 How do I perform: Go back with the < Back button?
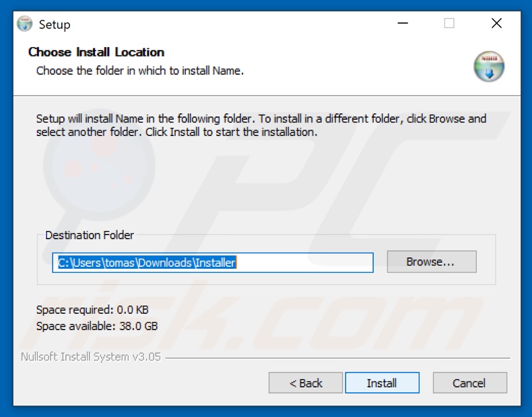point(306,383)
